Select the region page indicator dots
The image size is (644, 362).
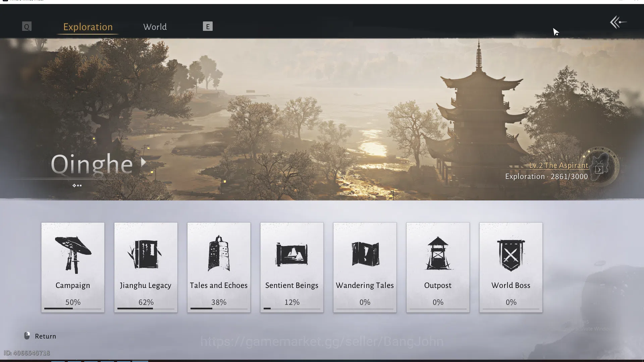[77, 185]
